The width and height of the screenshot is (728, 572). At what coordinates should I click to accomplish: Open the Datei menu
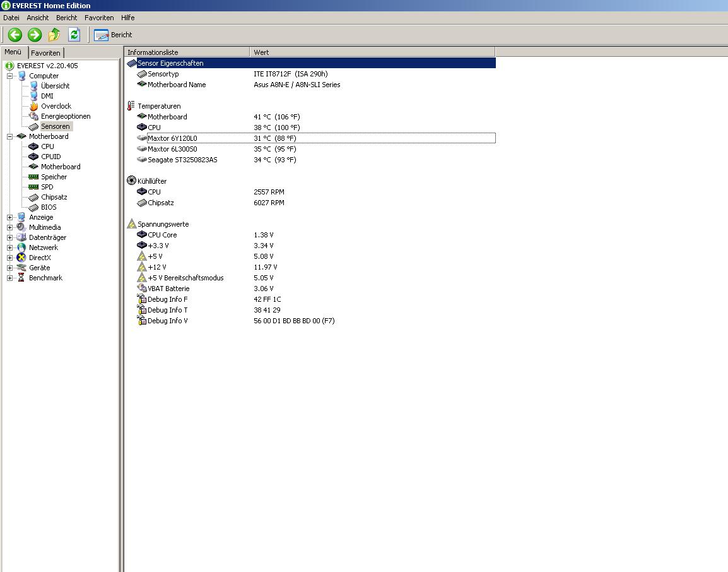click(x=11, y=18)
